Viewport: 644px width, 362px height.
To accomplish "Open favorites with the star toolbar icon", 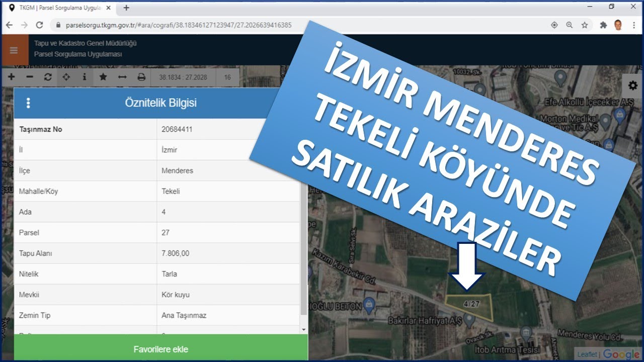I will tap(103, 77).
